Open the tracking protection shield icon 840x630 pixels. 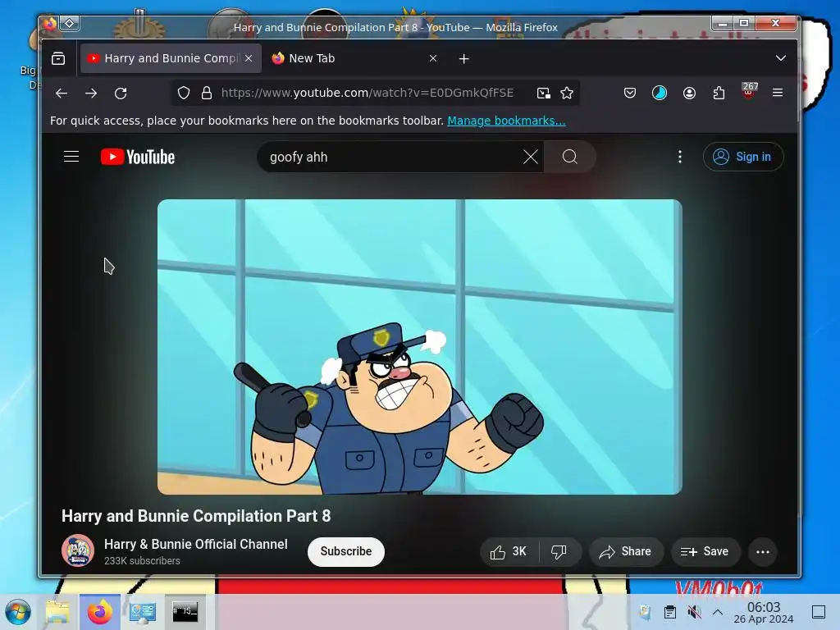184,94
